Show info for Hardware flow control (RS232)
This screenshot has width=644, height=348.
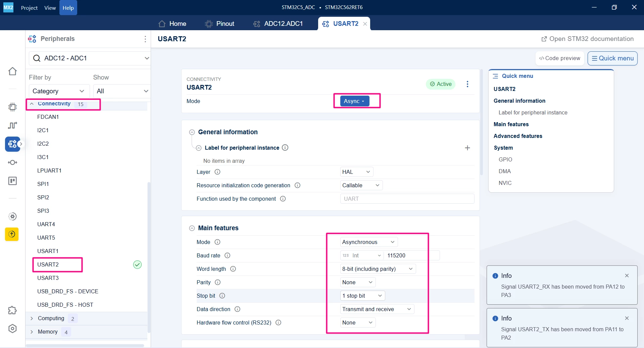pyautogui.click(x=278, y=322)
